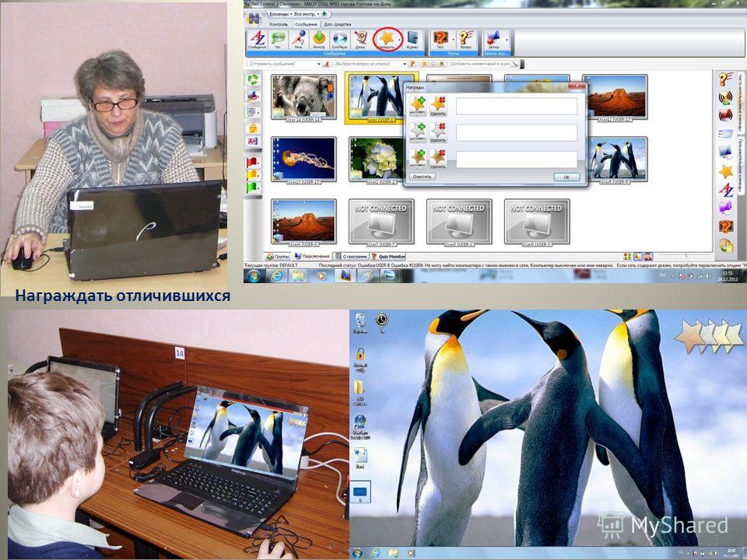Open the Подключения bottom tab
This screenshot has height=560, width=747.
click(x=311, y=257)
